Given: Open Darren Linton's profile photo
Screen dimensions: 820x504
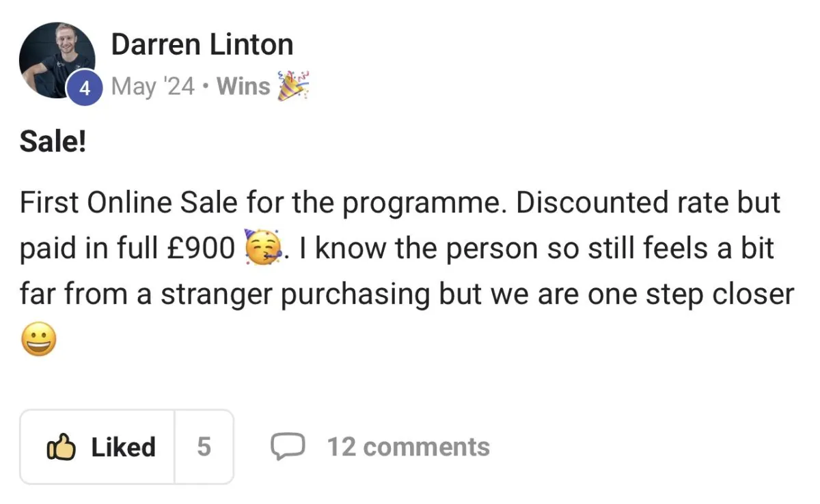Looking at the screenshot, I should pyautogui.click(x=57, y=60).
